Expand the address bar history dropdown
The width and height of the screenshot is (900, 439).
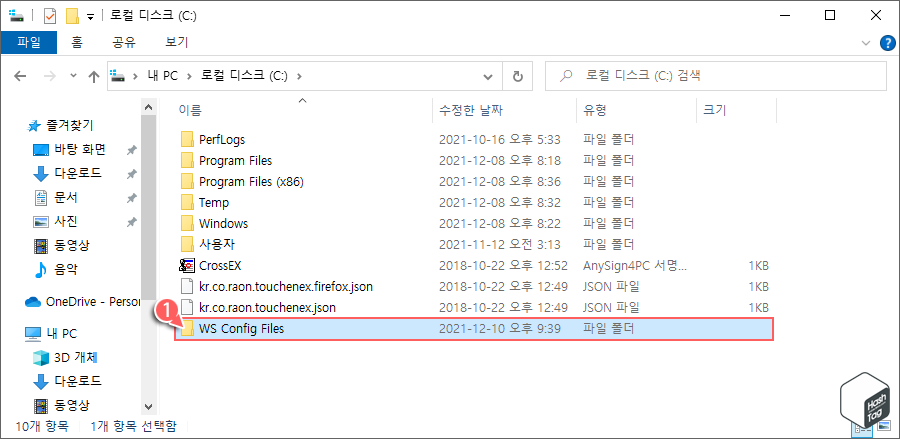coord(488,76)
